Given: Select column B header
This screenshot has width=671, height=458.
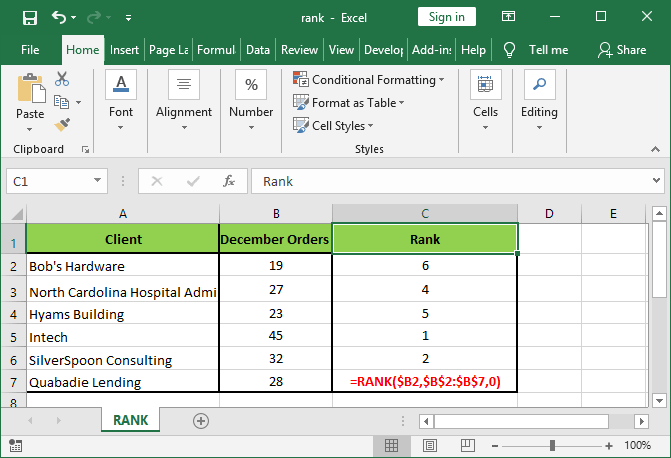Looking at the screenshot, I should tap(276, 214).
